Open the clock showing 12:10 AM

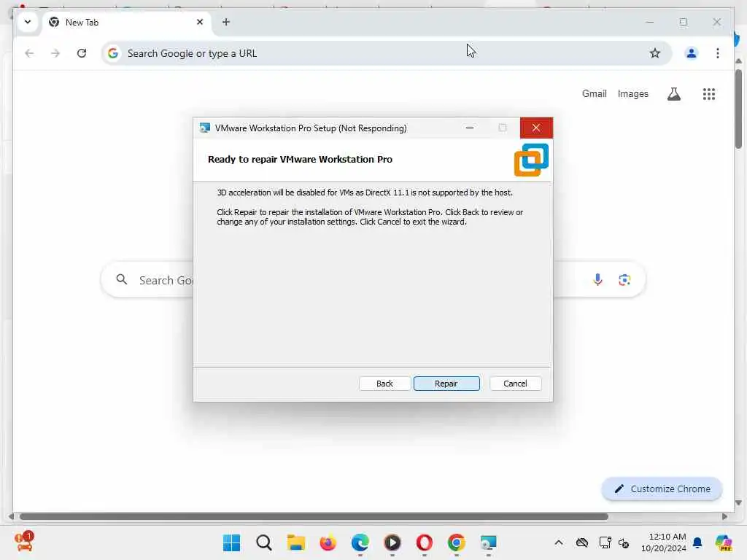coord(664,542)
